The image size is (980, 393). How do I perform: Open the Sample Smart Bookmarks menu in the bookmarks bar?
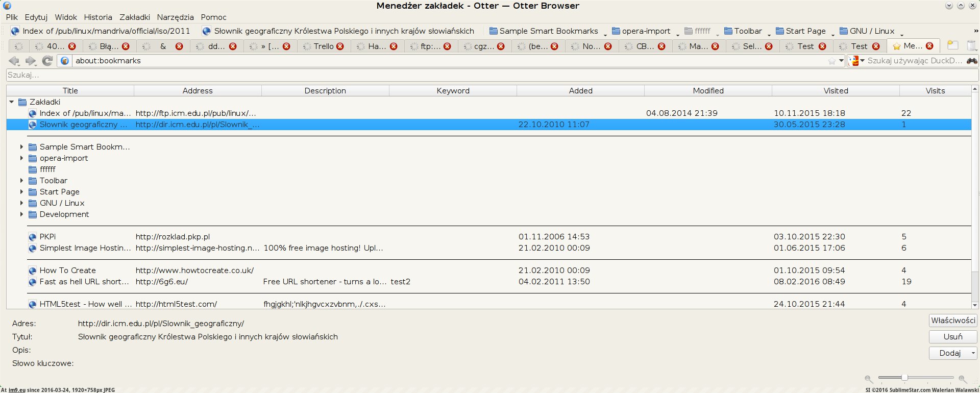pos(548,31)
